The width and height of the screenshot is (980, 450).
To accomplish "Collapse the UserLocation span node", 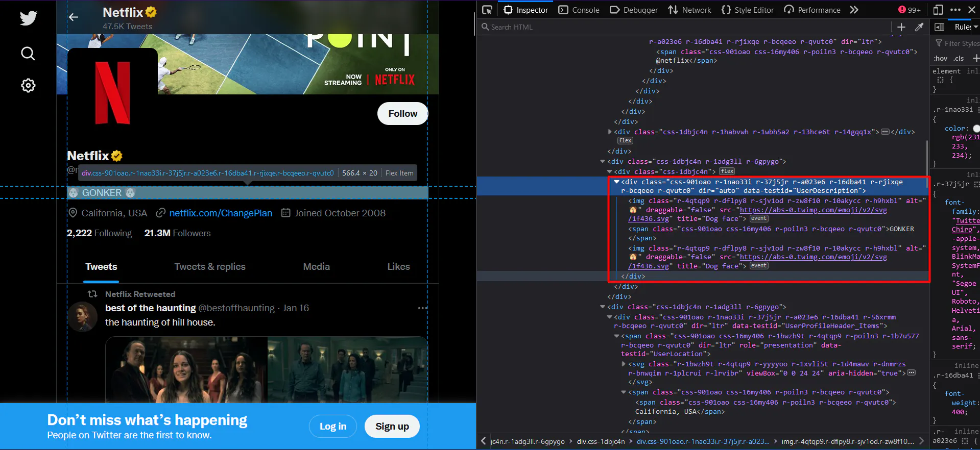I will (x=616, y=336).
